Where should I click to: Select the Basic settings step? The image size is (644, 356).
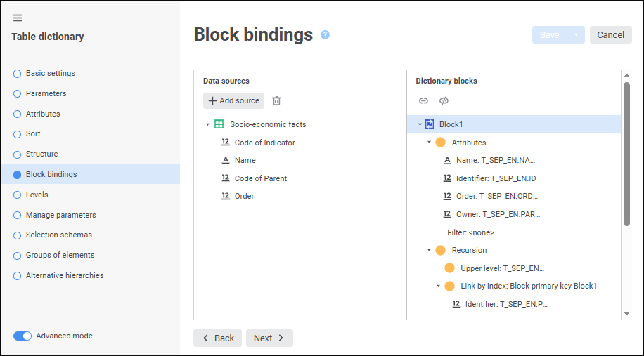point(51,73)
